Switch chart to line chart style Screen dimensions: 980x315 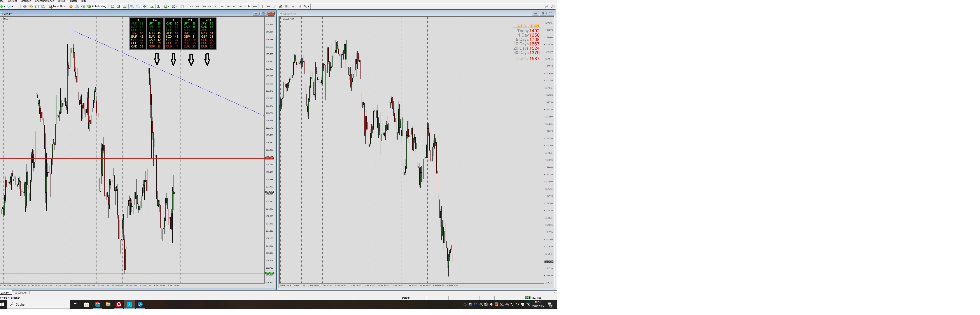(x=125, y=7)
